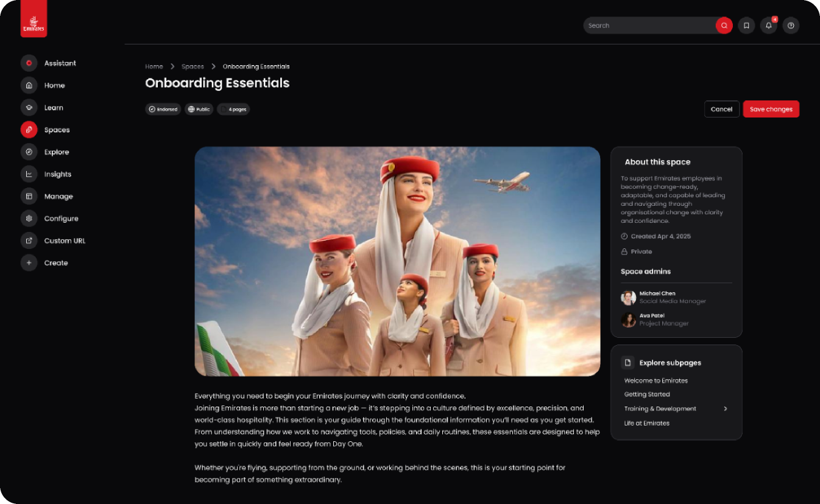Click the Created date clock icon

[624, 236]
